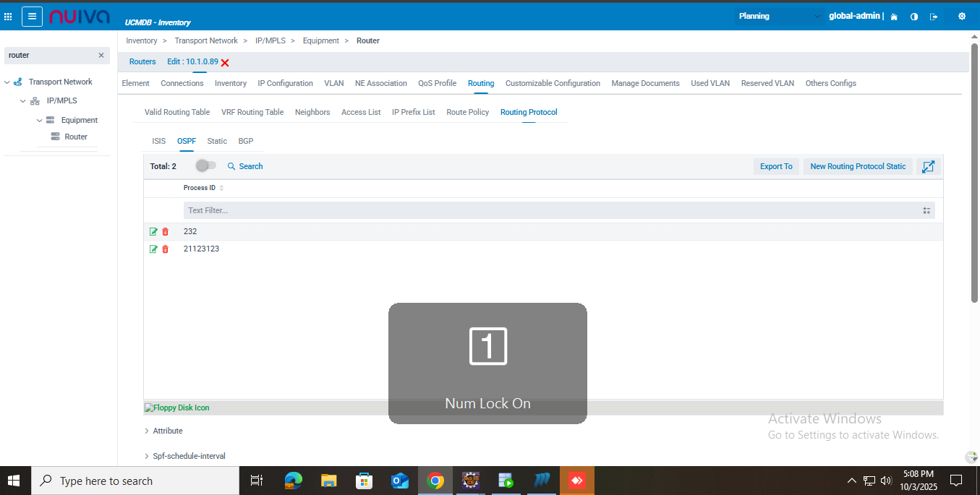Close the Edit 10.1.0.89 tab
This screenshot has width=980, height=495.
coord(225,63)
